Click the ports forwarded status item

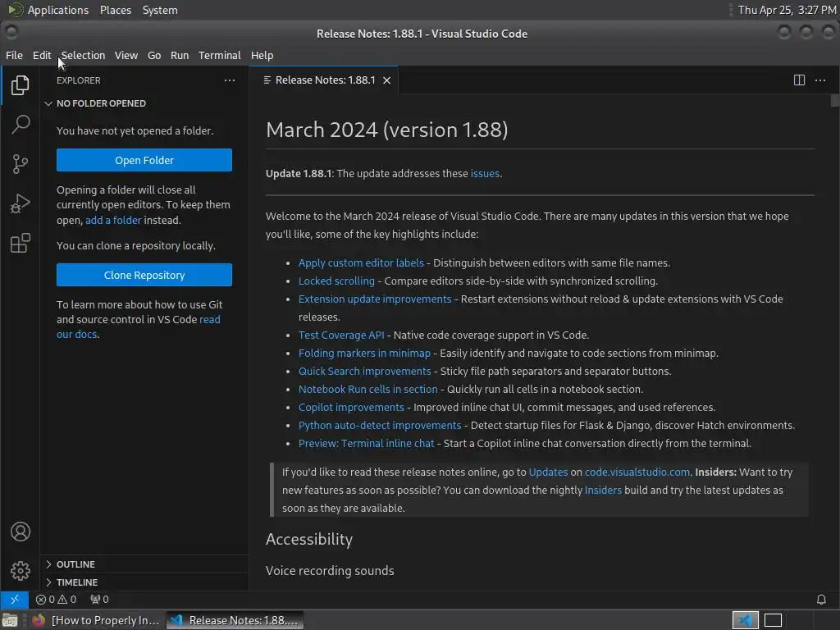coord(99,600)
